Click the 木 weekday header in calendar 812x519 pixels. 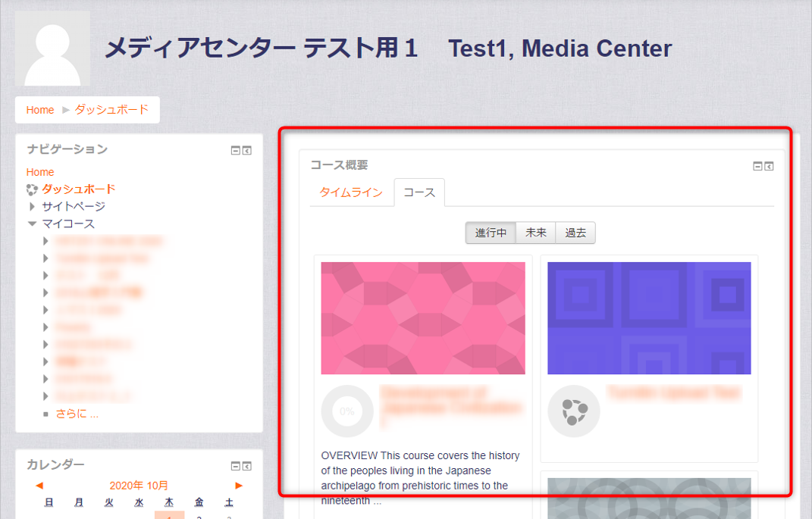(169, 502)
